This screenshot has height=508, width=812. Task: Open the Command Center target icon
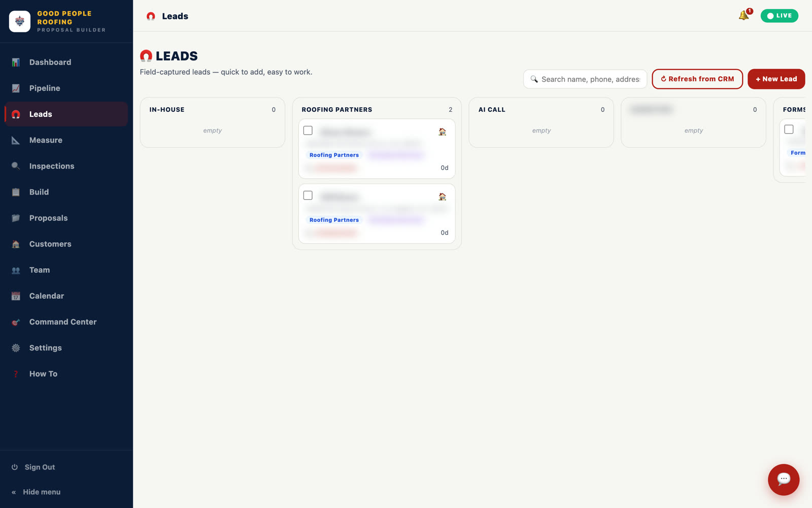(16, 322)
